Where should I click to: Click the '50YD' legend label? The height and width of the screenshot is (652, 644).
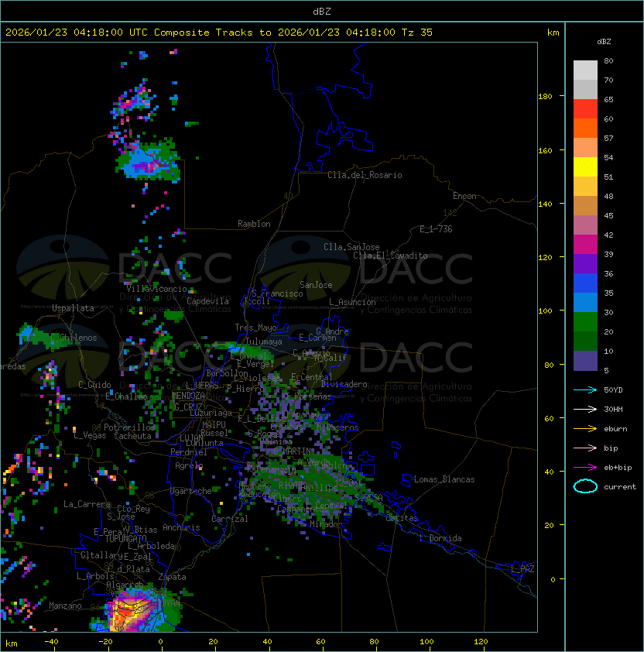point(613,390)
